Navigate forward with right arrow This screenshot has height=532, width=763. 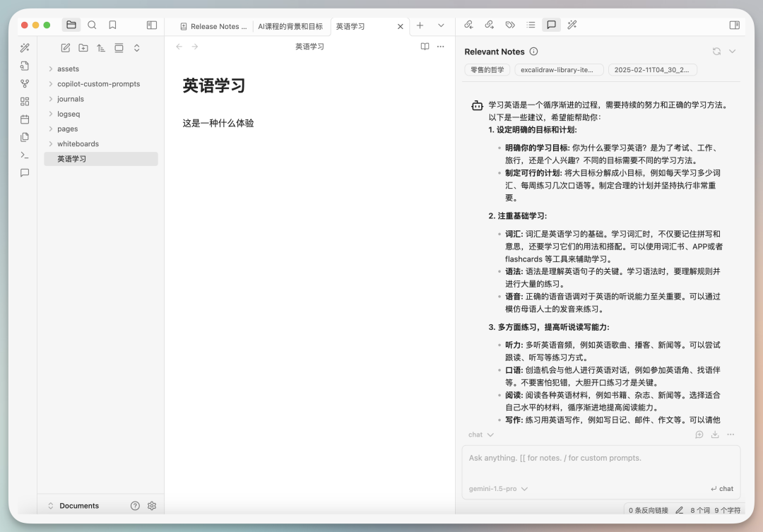click(x=195, y=47)
